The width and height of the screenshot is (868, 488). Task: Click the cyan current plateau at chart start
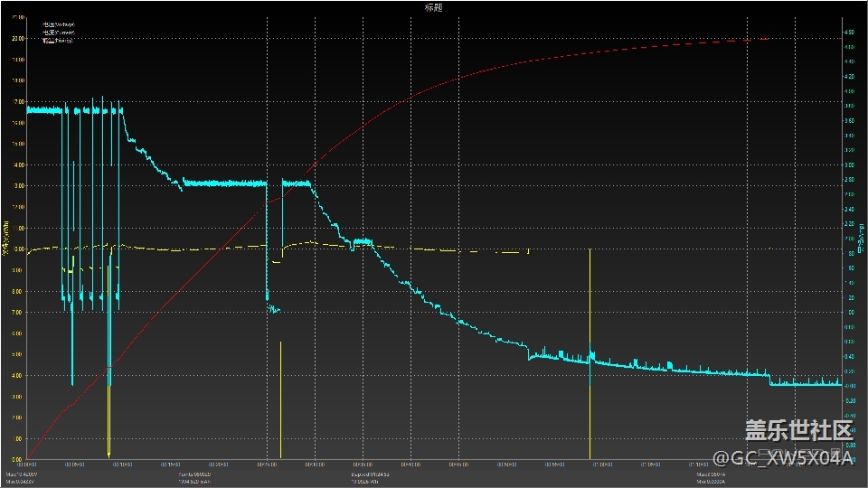coord(43,110)
